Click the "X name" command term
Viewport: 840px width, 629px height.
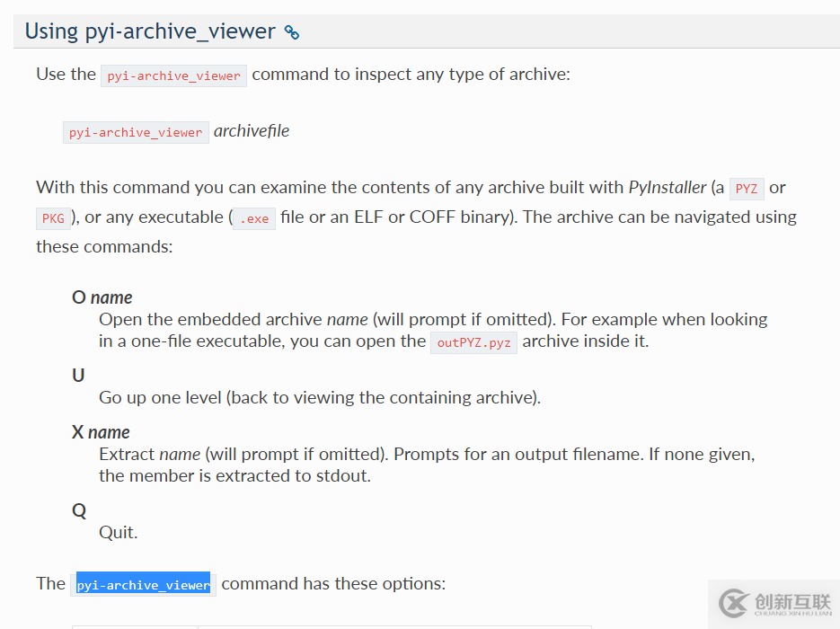[101, 432]
